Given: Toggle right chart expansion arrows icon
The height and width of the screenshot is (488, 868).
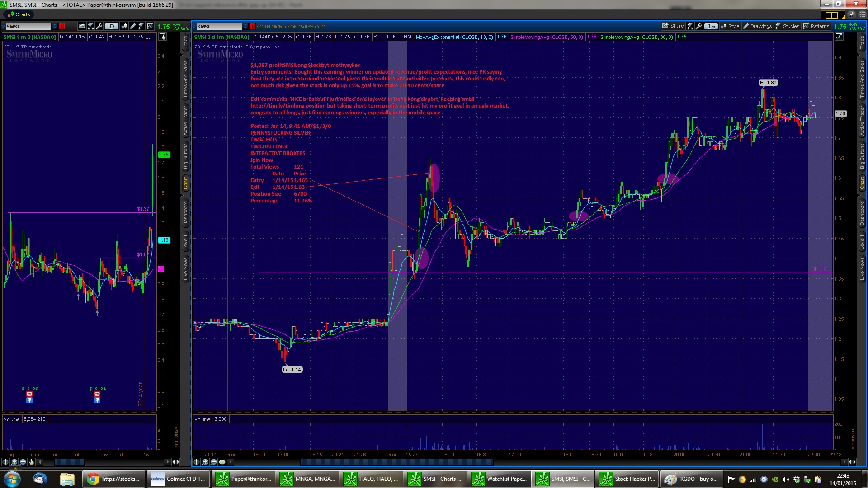Looking at the screenshot, I should point(852,462).
